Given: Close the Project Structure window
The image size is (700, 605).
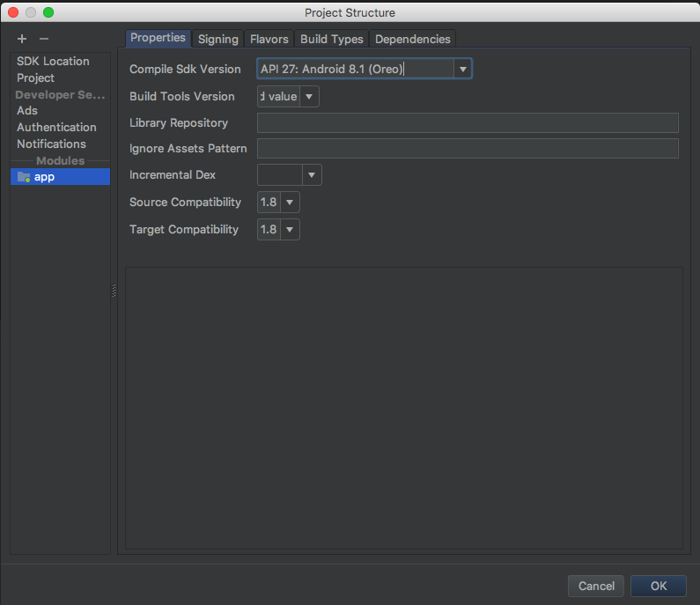Looking at the screenshot, I should click(x=13, y=12).
